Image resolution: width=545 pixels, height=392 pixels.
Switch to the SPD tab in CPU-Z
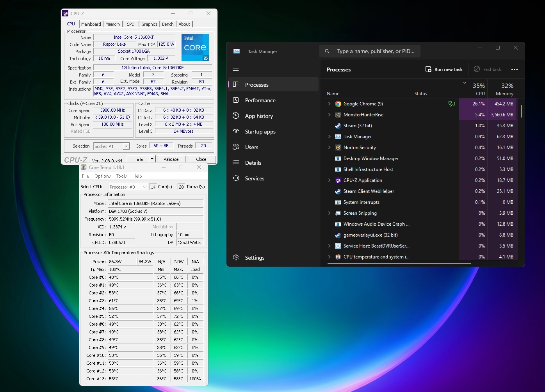coord(131,24)
